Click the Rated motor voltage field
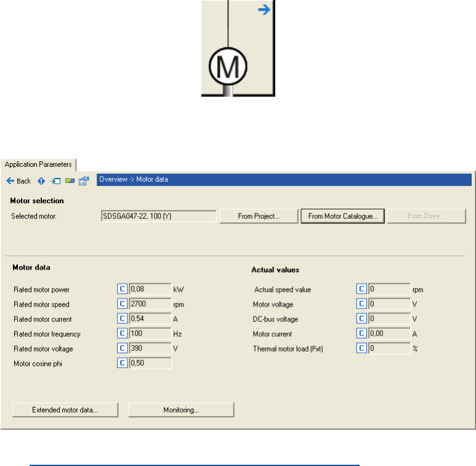 (150, 348)
